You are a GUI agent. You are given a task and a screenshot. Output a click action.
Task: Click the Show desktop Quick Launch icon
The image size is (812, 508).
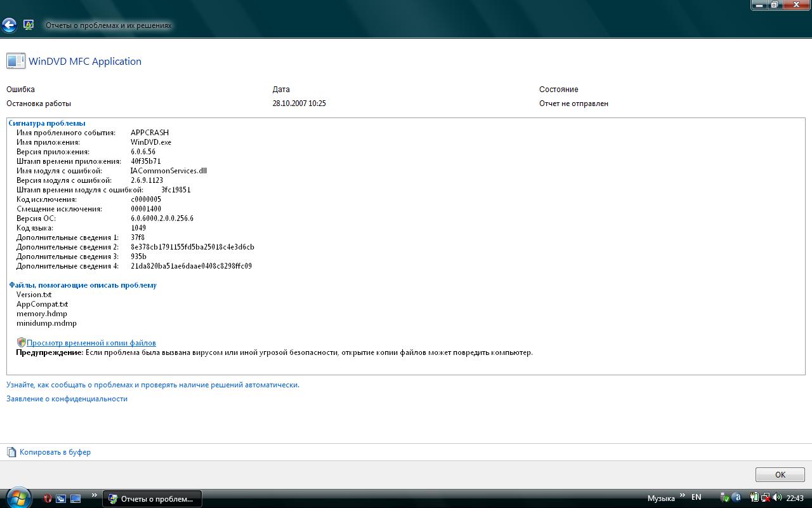tap(75, 498)
